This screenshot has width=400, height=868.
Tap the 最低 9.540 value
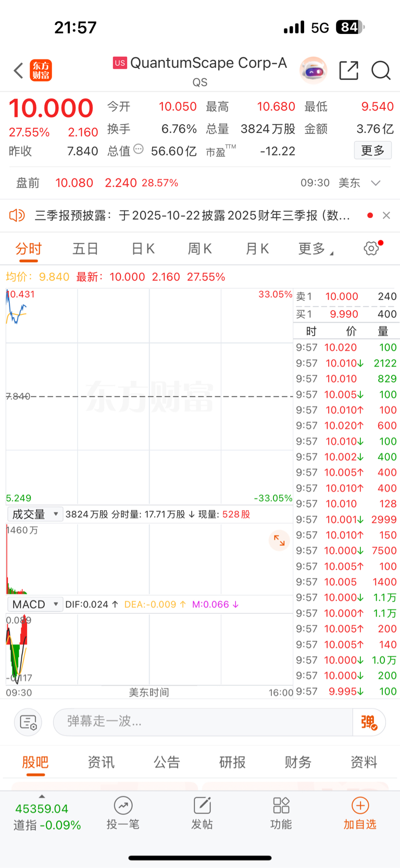click(378, 107)
